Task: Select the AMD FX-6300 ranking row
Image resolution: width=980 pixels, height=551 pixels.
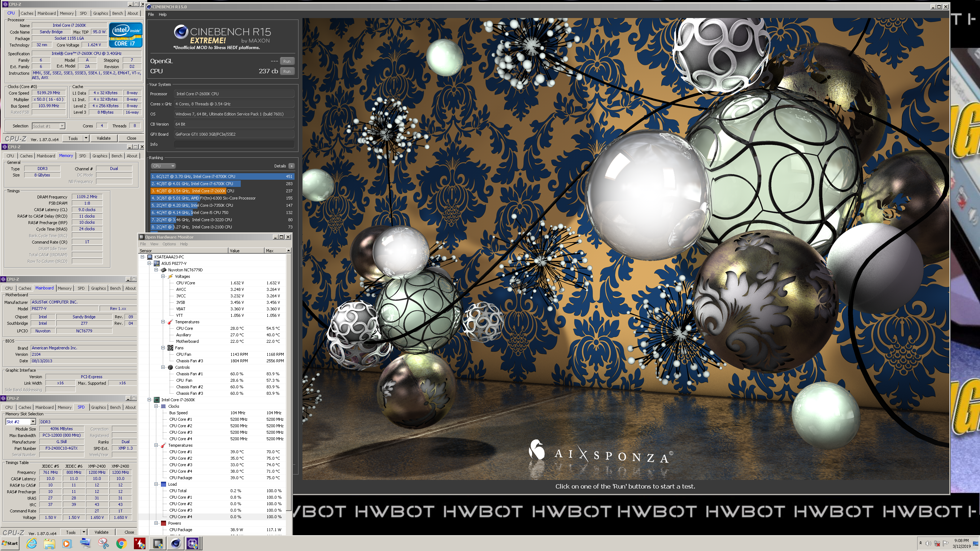Action: coord(222,198)
